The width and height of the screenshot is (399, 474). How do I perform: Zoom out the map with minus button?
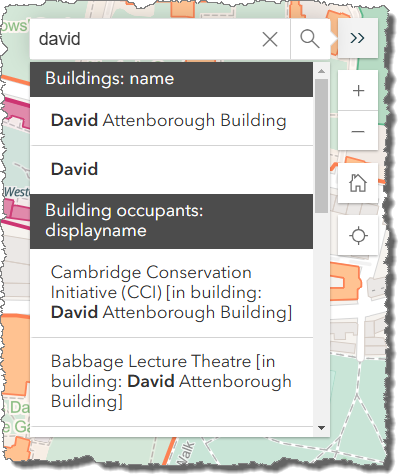coord(358,131)
